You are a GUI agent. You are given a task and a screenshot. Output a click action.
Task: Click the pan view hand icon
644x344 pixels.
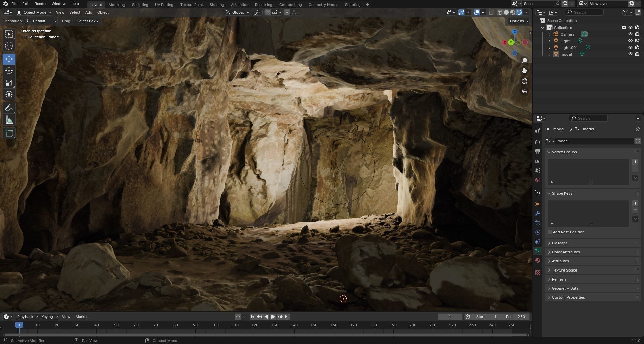pos(524,71)
